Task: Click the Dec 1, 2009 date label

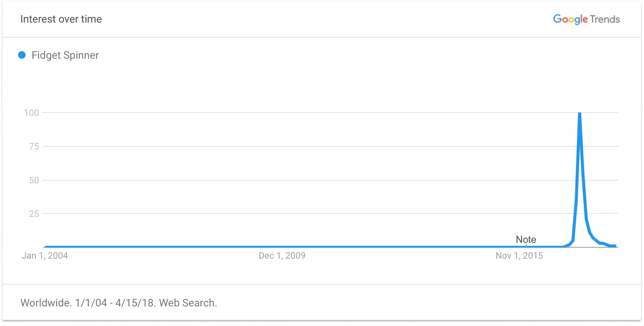Action: pyautogui.click(x=282, y=256)
